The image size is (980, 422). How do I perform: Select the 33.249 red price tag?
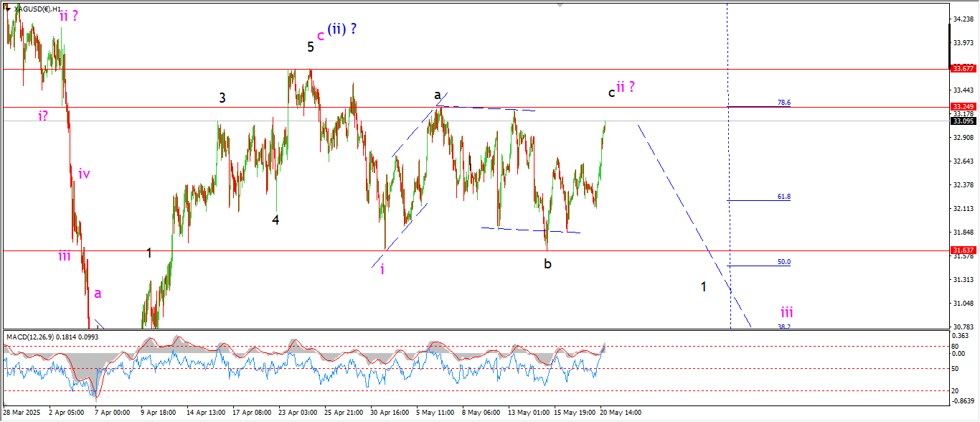[x=962, y=107]
